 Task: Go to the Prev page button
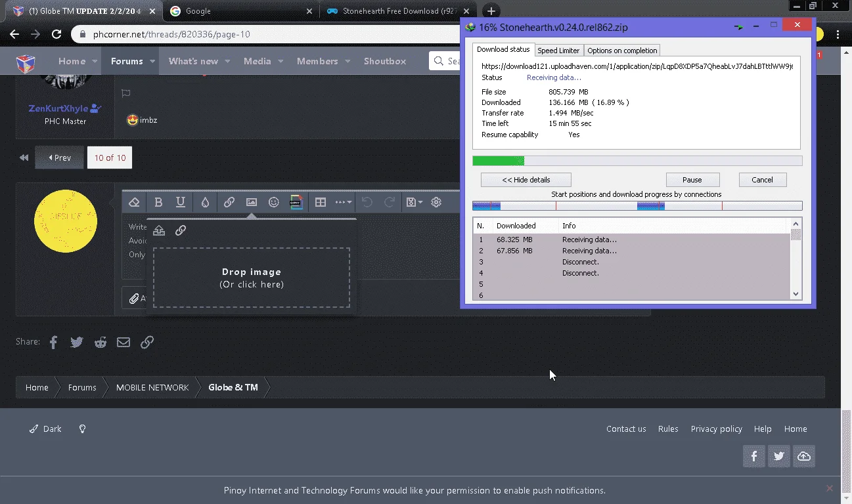[x=60, y=157]
